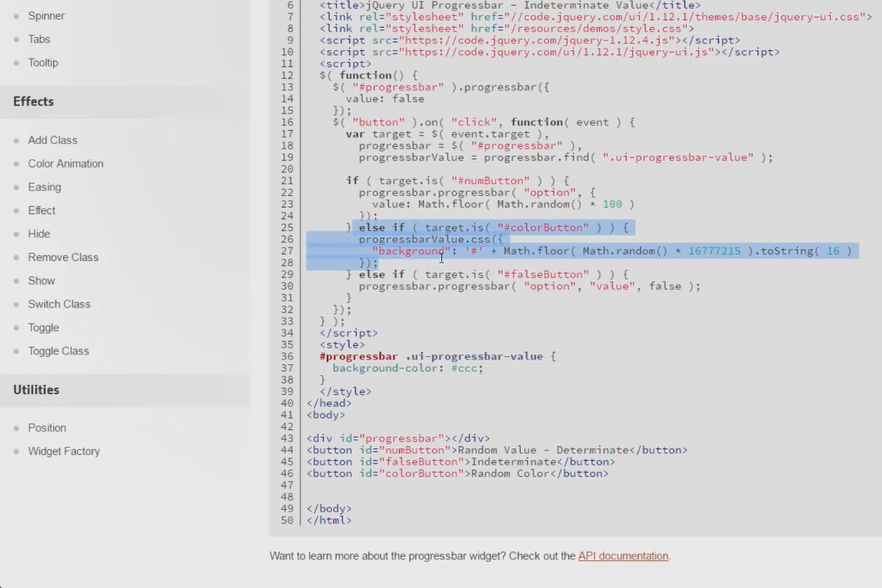Click line number 50 in the gutter
Viewport: 882px width, 588px height.
click(287, 520)
